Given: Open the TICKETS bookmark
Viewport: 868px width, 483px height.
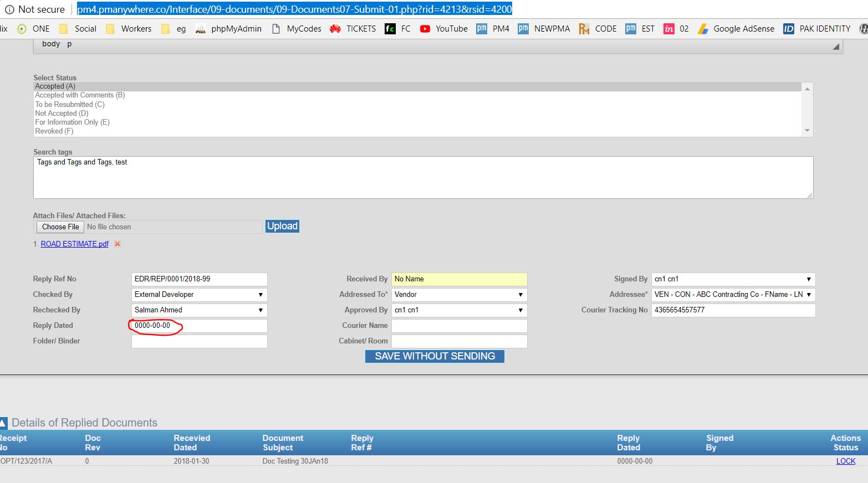Looking at the screenshot, I should click(353, 29).
